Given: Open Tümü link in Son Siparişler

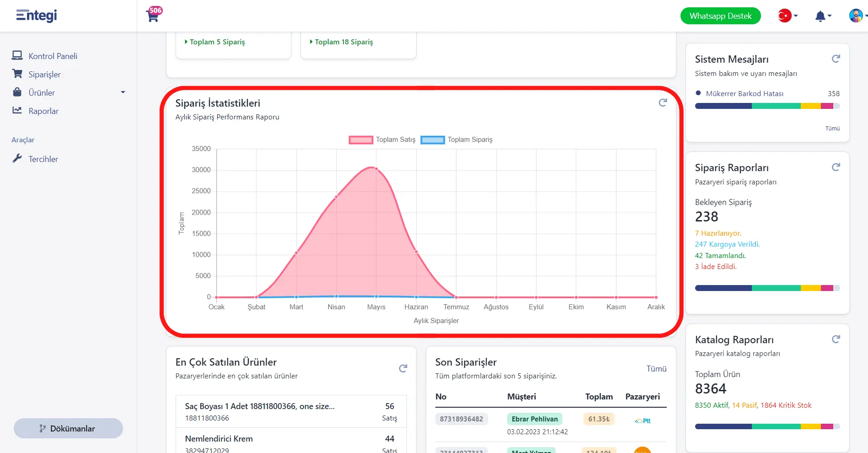Looking at the screenshot, I should coord(656,369).
